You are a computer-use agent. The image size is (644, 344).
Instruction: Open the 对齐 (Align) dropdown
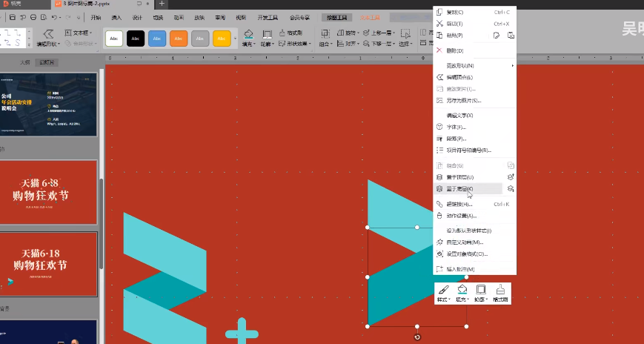pos(348,44)
